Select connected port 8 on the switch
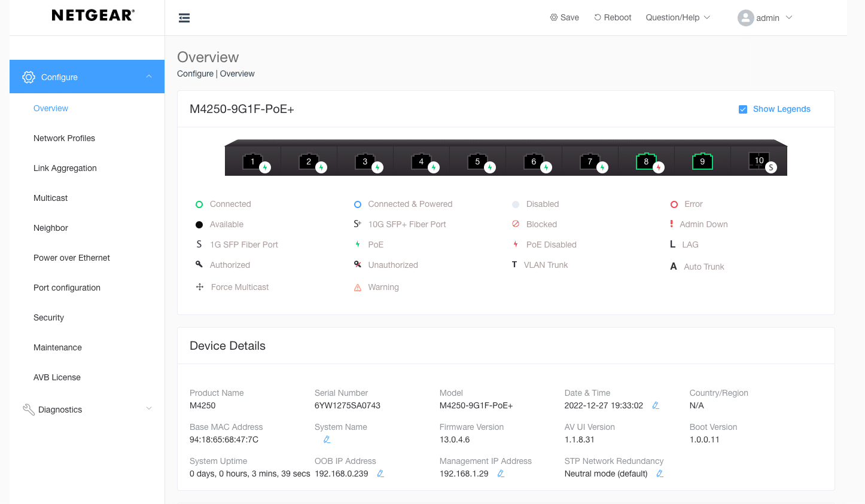Image resolution: width=865 pixels, height=504 pixels. click(x=646, y=161)
